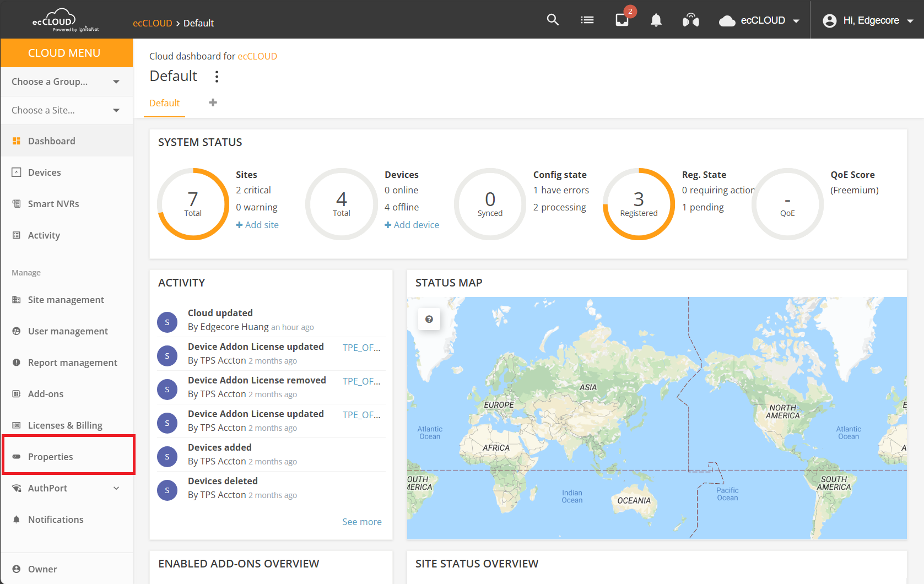
Task: Click the cloud icon beside ecCLOUD
Action: point(727,21)
